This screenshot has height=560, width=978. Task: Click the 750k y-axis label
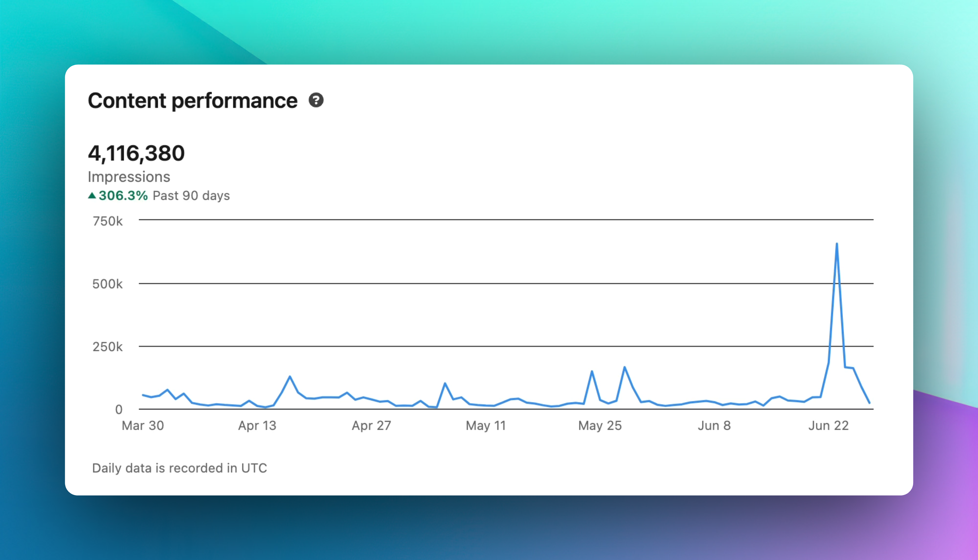point(107,221)
